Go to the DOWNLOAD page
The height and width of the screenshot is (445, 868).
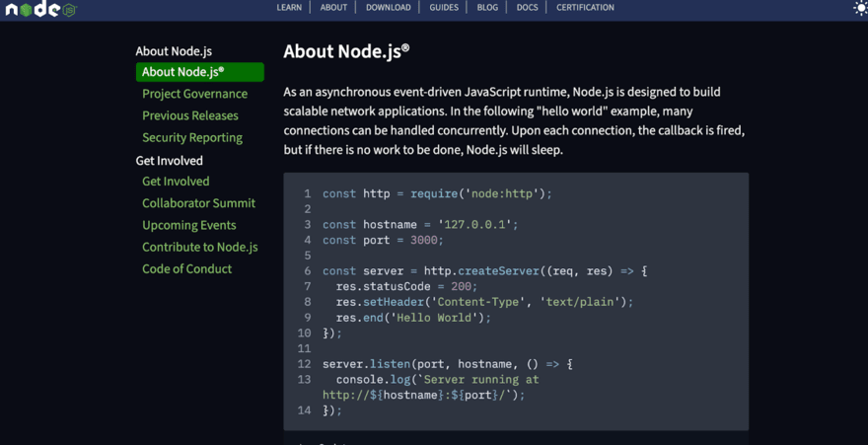tap(388, 7)
